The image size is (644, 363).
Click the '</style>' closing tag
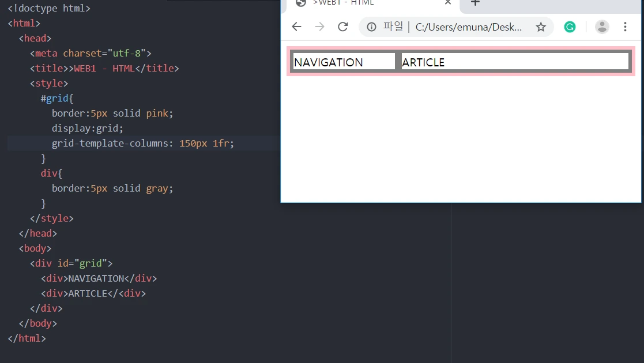click(x=52, y=218)
